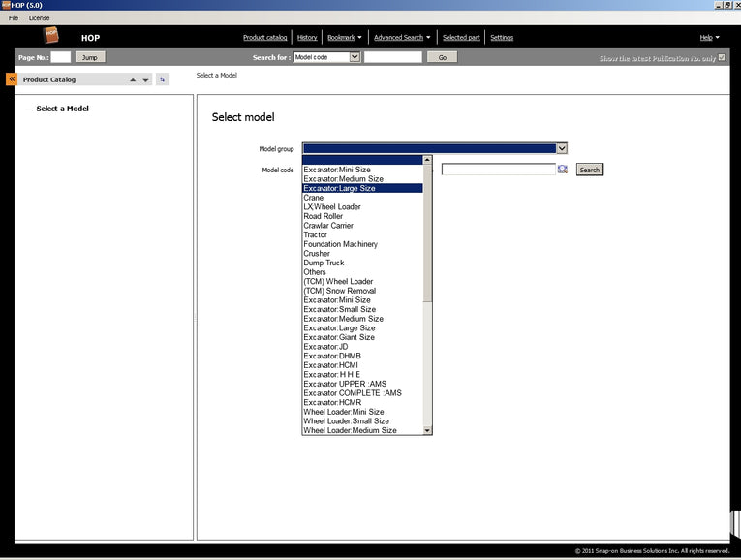Click the dropdown list scrollbar down arrow
741x560 pixels.
tap(427, 429)
